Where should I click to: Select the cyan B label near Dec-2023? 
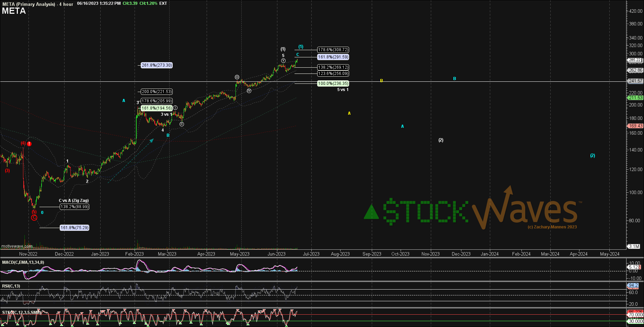455,79
